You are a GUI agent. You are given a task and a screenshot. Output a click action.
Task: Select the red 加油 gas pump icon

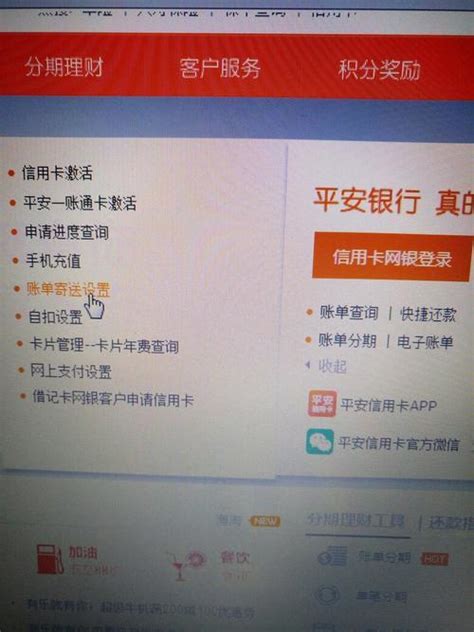click(50, 559)
